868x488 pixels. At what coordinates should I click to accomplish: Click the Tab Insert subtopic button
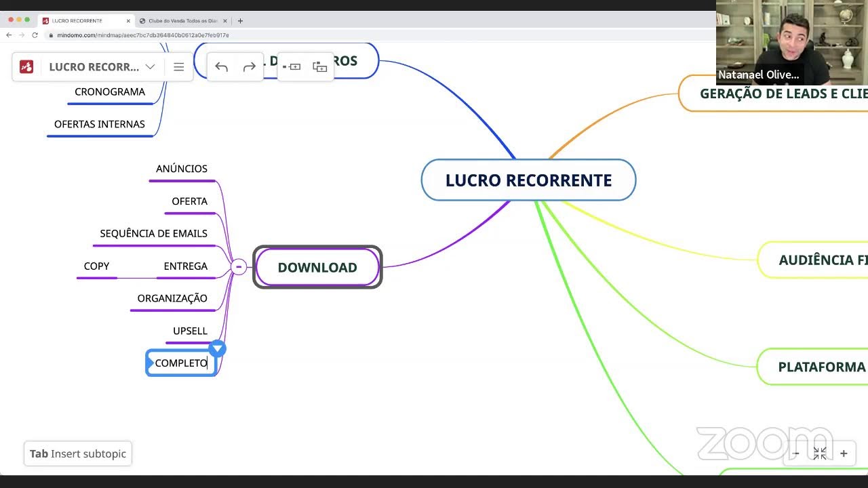78,453
